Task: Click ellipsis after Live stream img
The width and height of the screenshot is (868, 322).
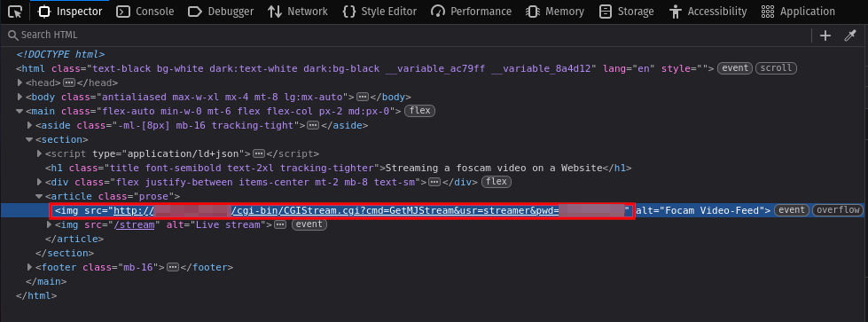Action: (280, 224)
